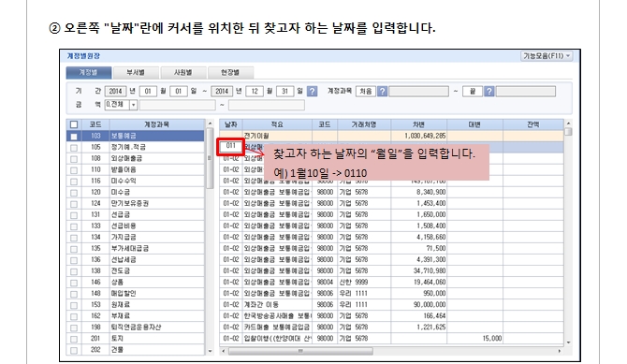The width and height of the screenshot is (627, 364).
Task: Click the up arrow of ledger vertical scrollbar
Action: coord(568,124)
